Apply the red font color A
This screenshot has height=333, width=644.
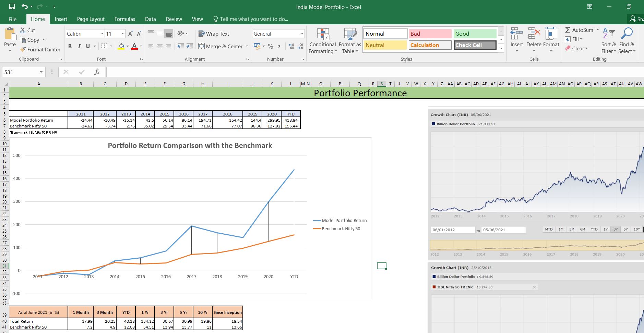(x=134, y=46)
